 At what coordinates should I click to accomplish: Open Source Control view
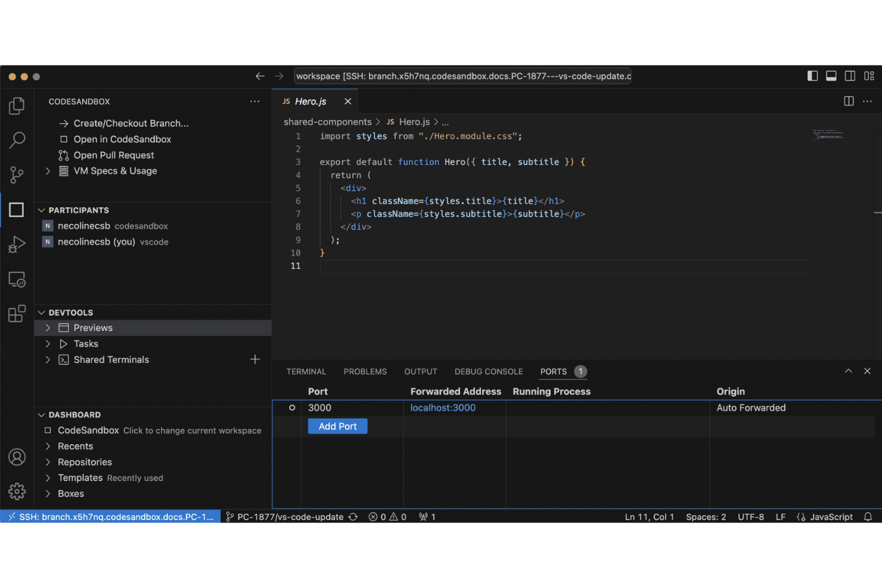[x=17, y=175]
